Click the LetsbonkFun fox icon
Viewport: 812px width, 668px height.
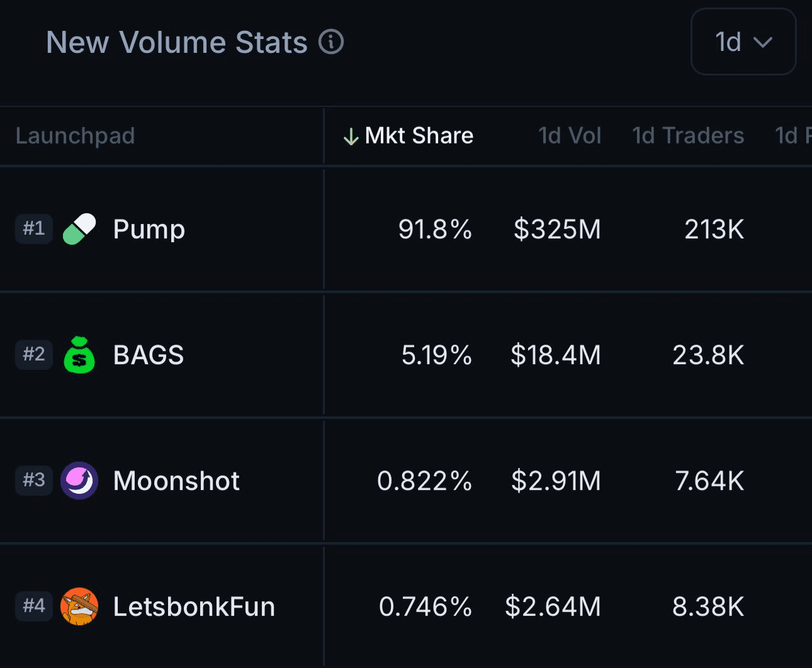tap(79, 606)
